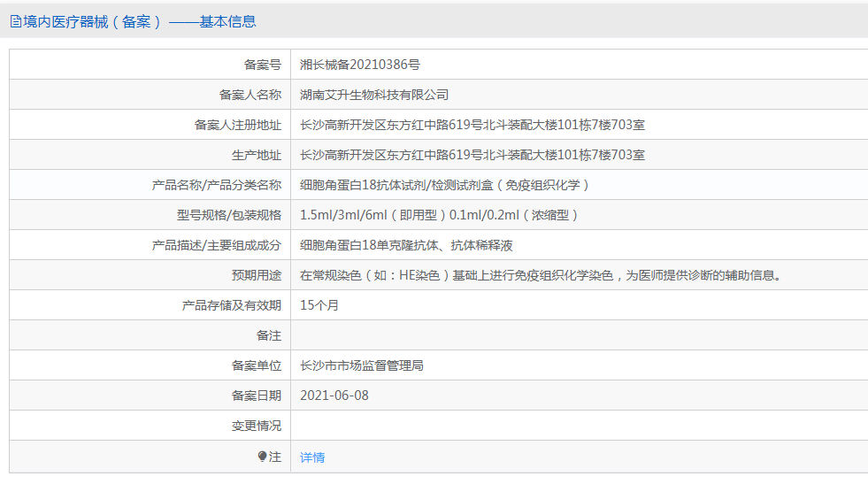The image size is (868, 484).
Task: Click the empty 变更情况 value cell
Action: (579, 426)
